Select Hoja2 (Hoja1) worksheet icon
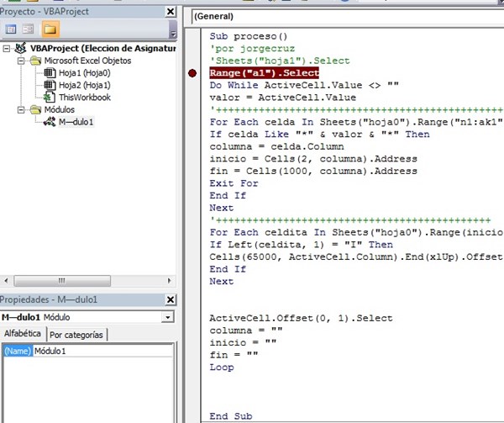 (50, 85)
